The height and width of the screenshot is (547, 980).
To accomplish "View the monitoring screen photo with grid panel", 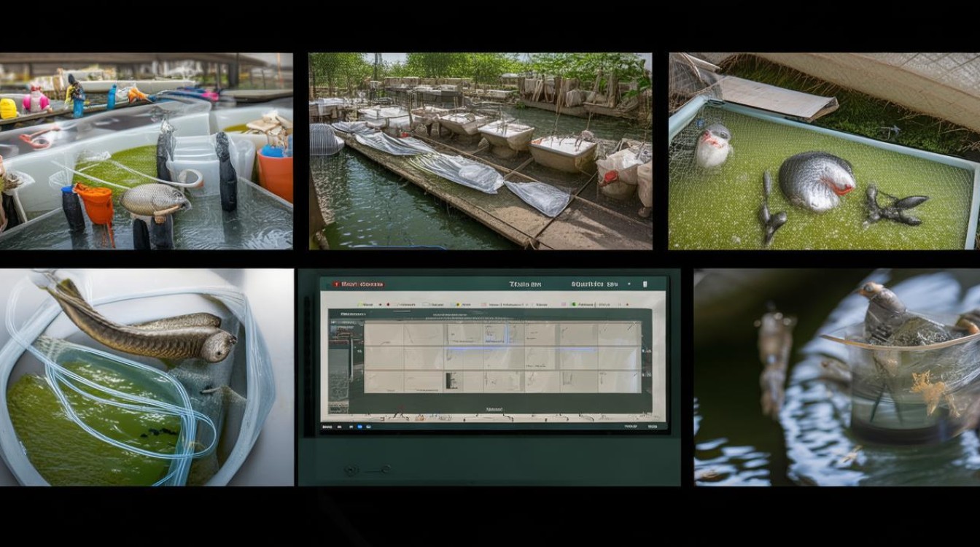I will 489,377.
